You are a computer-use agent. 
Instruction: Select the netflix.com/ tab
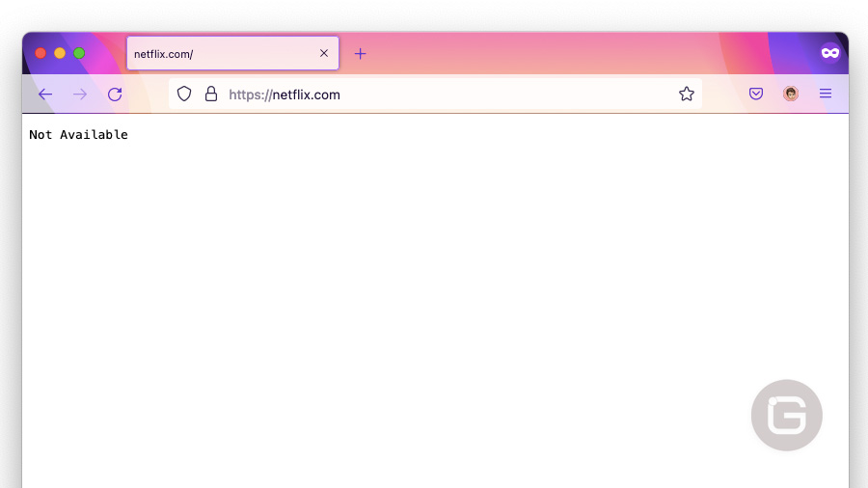[233, 53]
